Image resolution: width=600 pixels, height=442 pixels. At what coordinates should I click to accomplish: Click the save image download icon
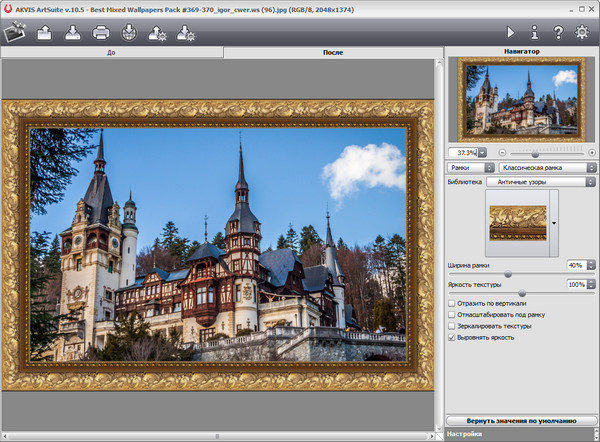[x=73, y=32]
